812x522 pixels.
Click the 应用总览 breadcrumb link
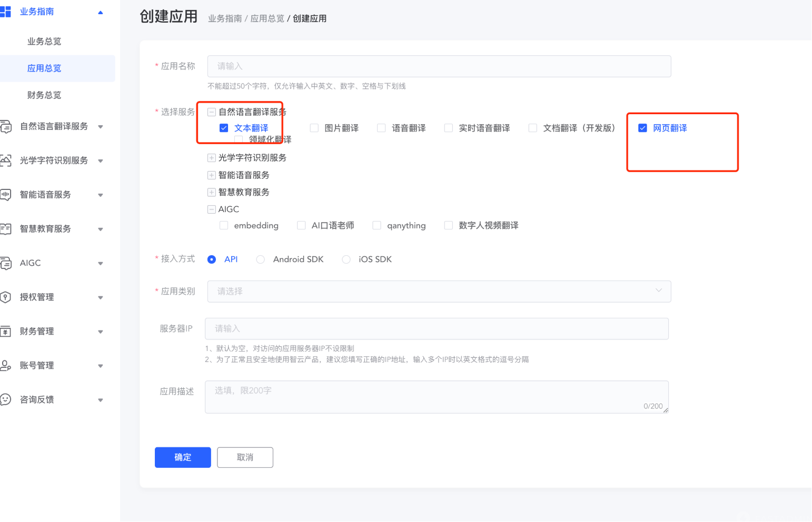click(x=267, y=18)
